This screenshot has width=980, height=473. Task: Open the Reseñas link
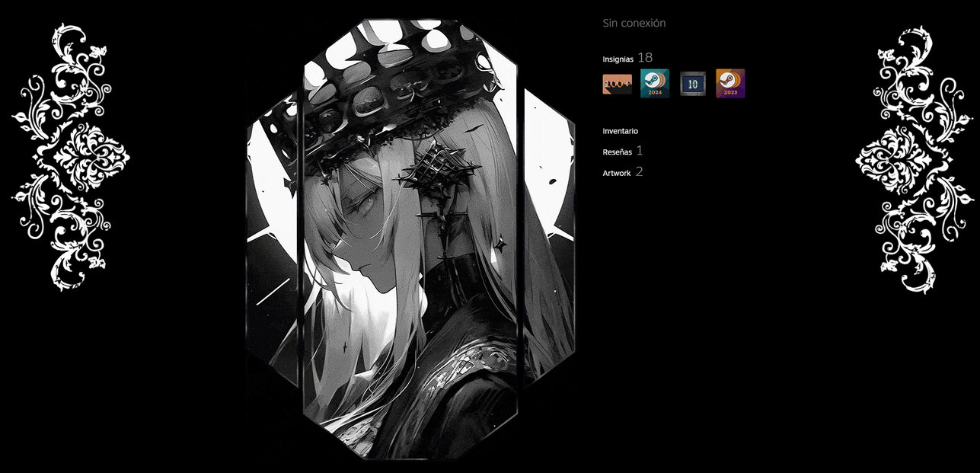617,152
